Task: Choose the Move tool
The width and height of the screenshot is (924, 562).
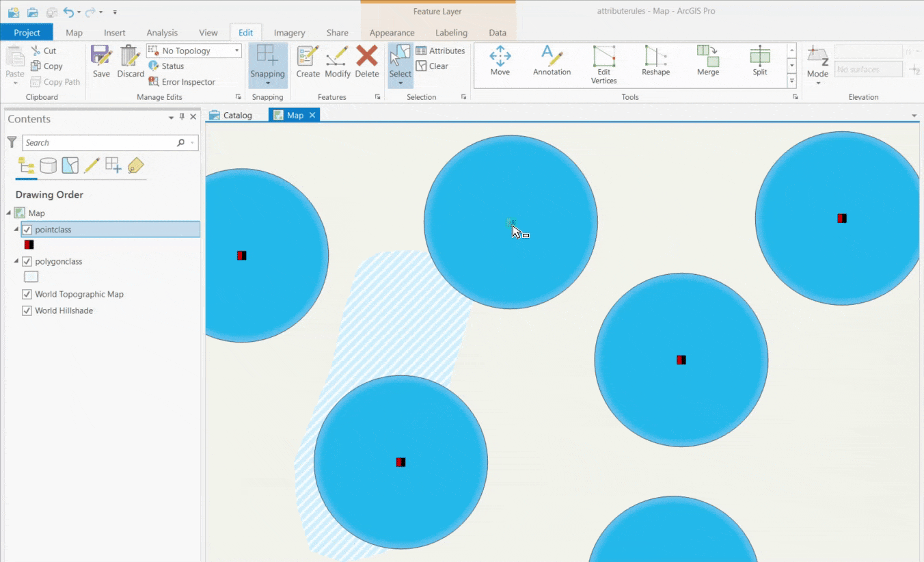Action: click(500, 62)
